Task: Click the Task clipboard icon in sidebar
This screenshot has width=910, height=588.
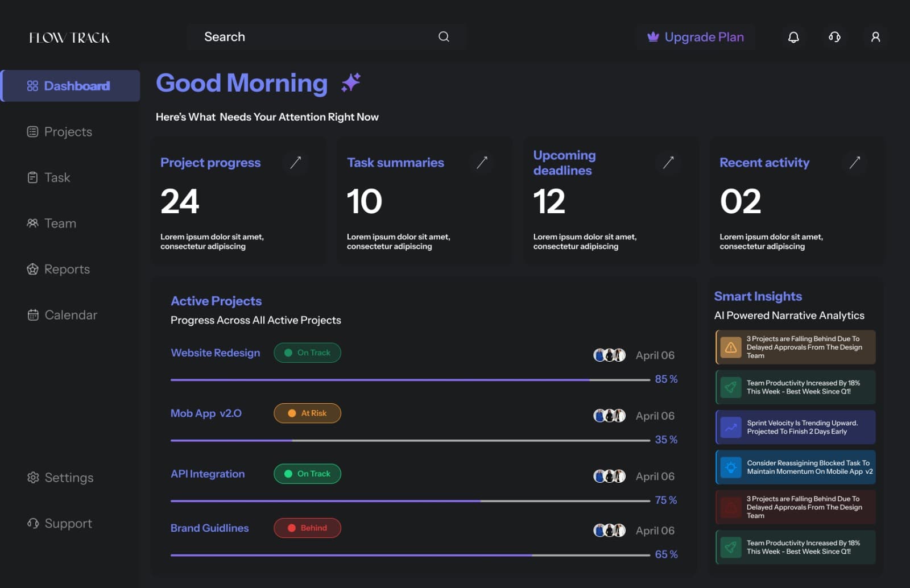Action: pyautogui.click(x=32, y=177)
